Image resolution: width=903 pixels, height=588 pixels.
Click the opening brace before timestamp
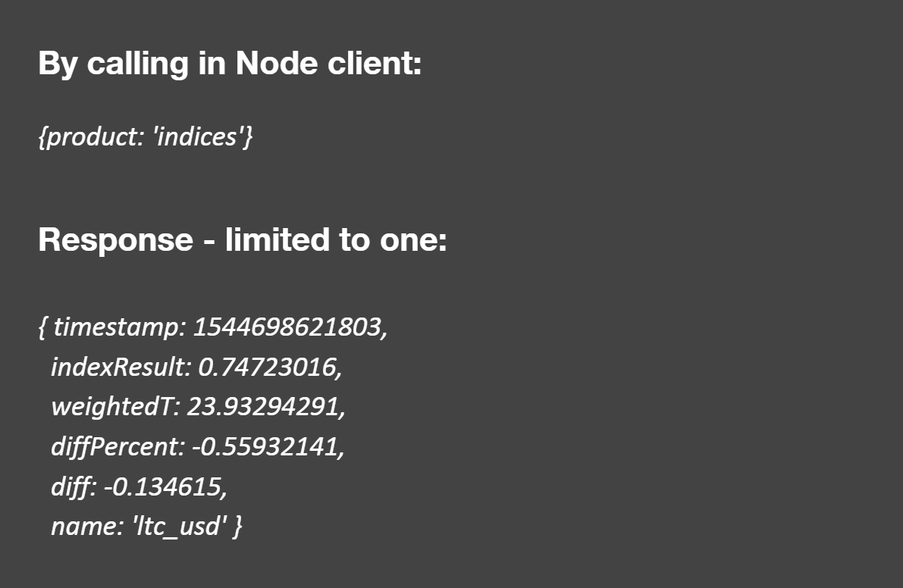42,327
